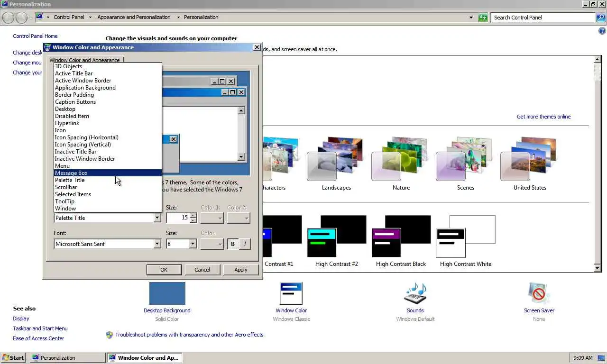Open Troubleshoot transparency and Aero effects link
Screen dimensions: 607x364
point(189,335)
